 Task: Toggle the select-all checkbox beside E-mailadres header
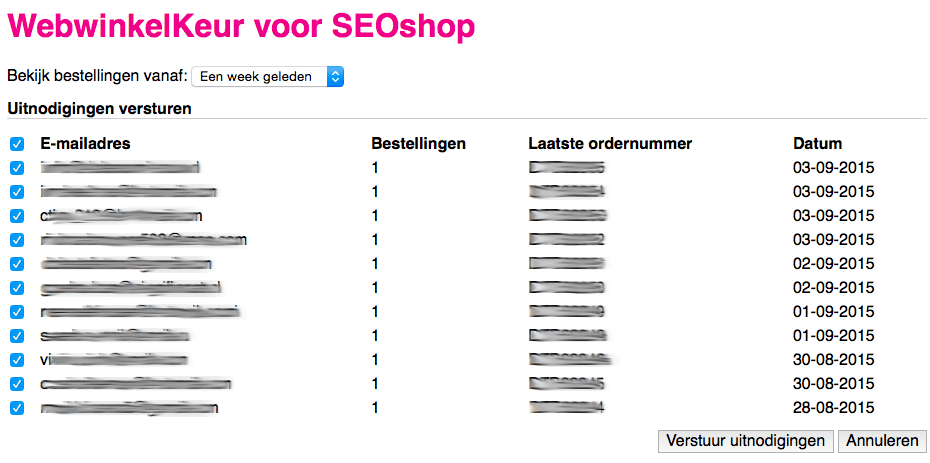coord(17,144)
